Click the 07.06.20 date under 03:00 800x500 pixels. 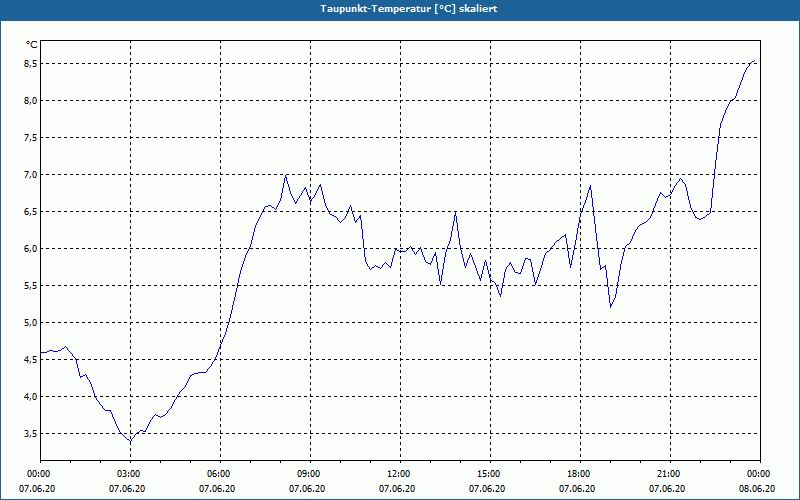127,489
